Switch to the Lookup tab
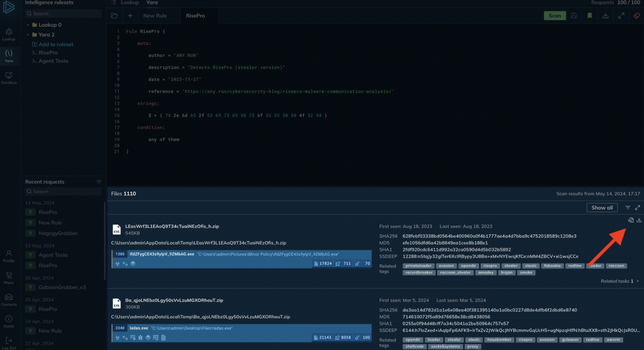Image resolution: width=644 pixels, height=350 pixels. [x=130, y=3]
